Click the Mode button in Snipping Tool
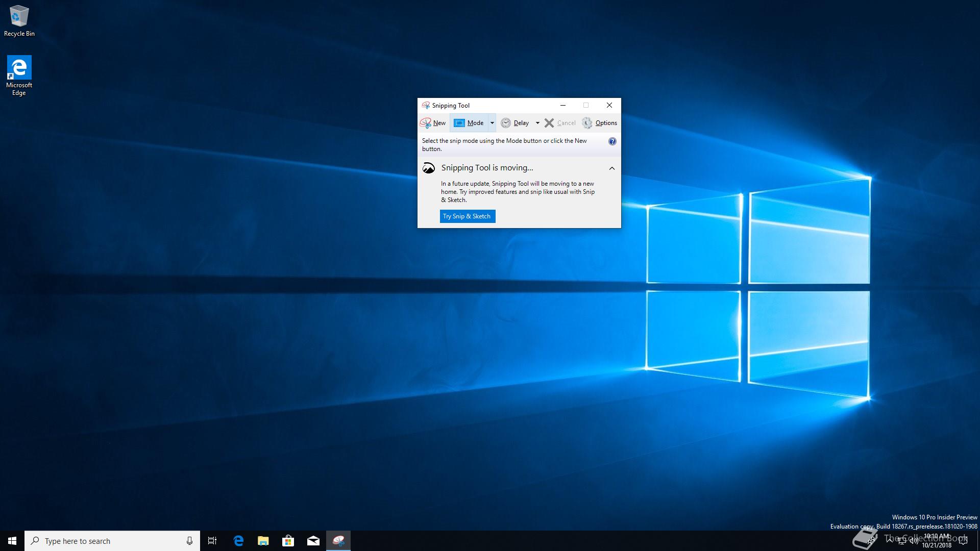980x551 pixels. point(469,123)
